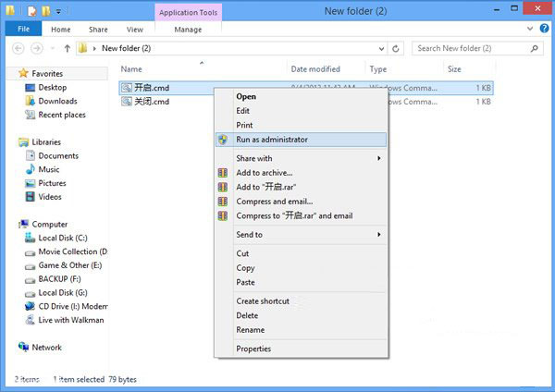Go up one folder level arrow

(68, 48)
